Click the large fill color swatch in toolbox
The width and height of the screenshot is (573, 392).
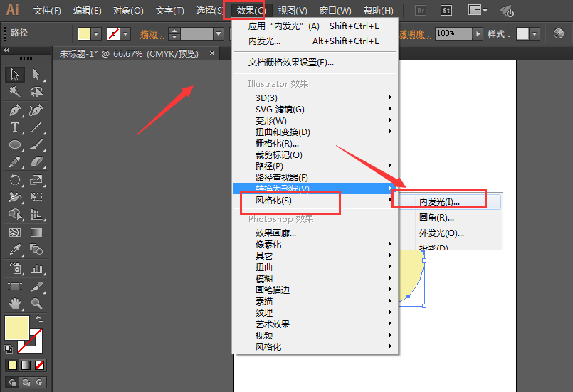(x=17, y=328)
